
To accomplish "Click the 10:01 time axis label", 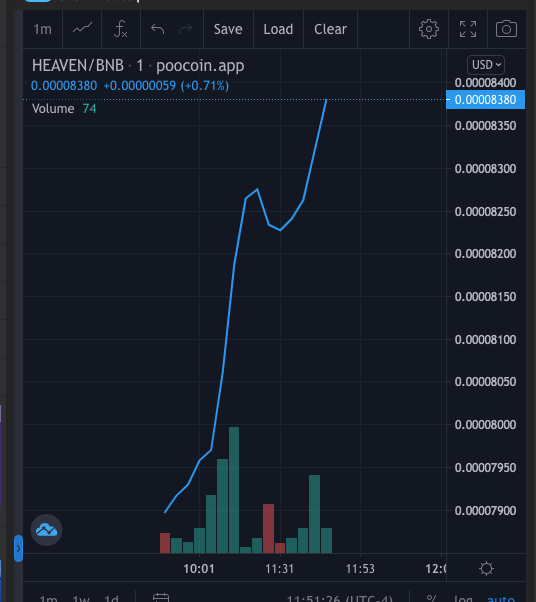I will 199,569.
